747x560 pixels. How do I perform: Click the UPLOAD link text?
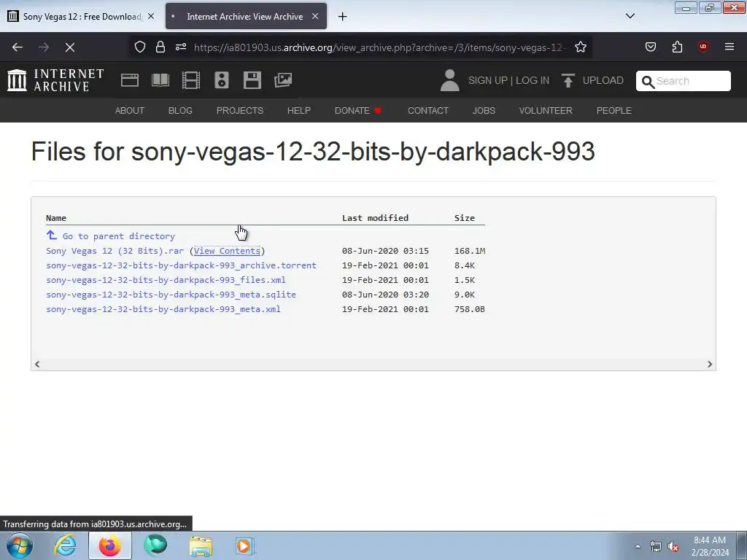[x=603, y=80]
